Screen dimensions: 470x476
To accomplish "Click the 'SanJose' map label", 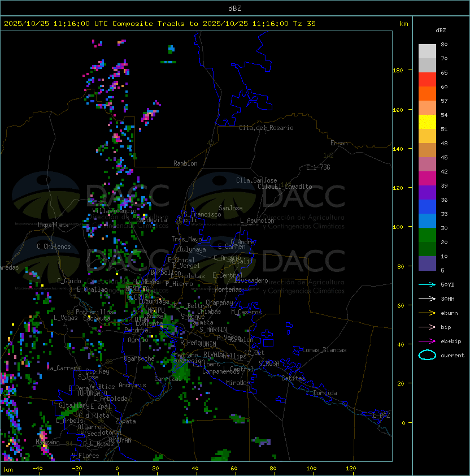I will (230, 208).
